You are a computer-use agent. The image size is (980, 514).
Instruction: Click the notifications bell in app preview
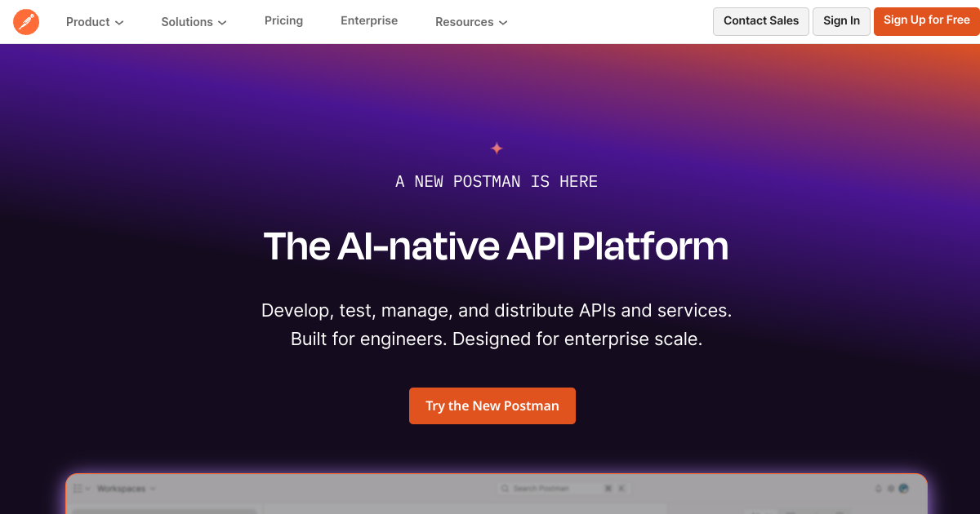click(879, 489)
